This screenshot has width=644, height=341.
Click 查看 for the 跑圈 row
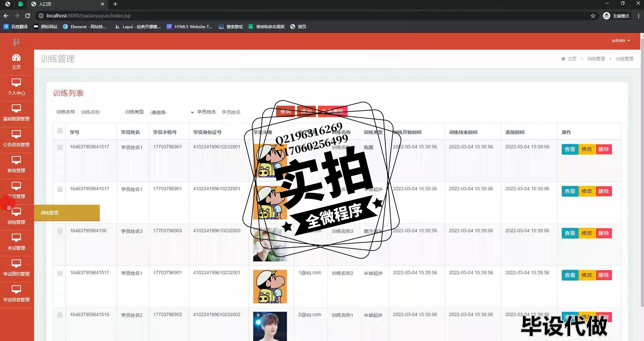pyautogui.click(x=570, y=149)
